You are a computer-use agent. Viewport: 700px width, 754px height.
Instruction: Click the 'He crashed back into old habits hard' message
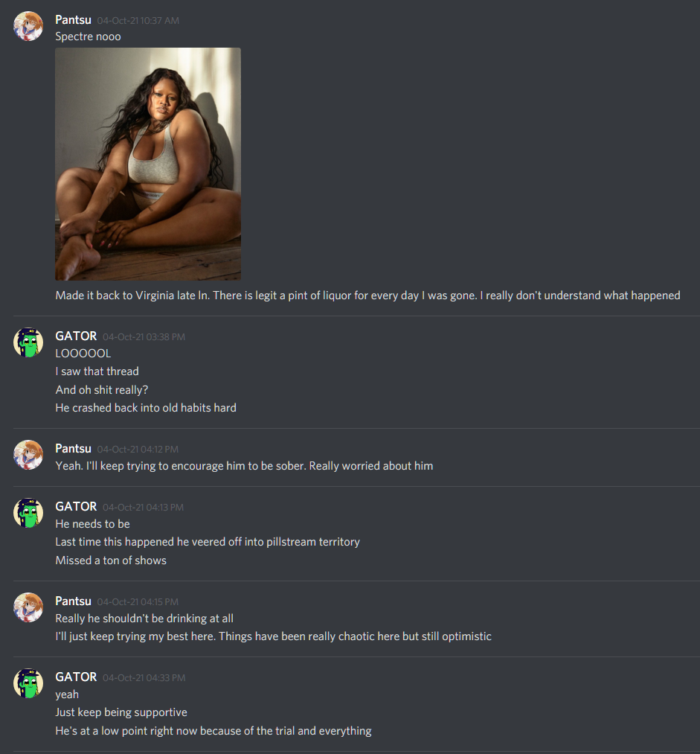pyautogui.click(x=146, y=408)
